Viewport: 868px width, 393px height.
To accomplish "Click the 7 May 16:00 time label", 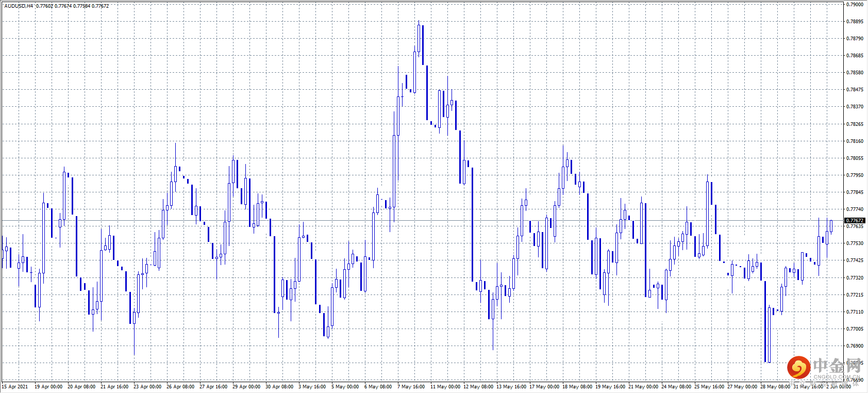I will pos(411,387).
